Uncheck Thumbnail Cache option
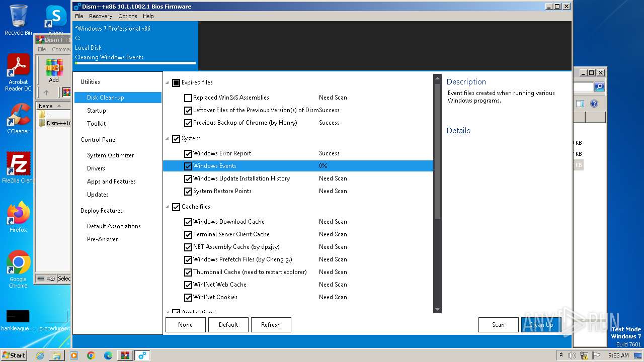The height and width of the screenshot is (362, 644). (188, 273)
